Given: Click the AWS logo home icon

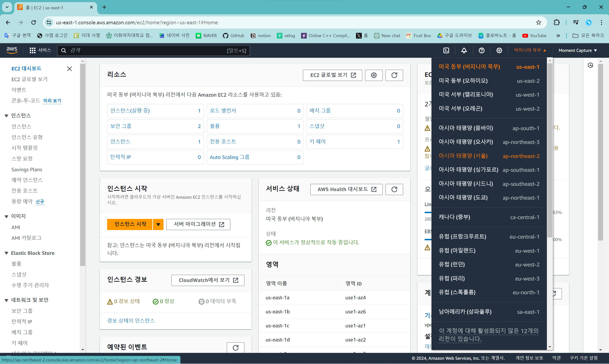Looking at the screenshot, I should coord(12,50).
